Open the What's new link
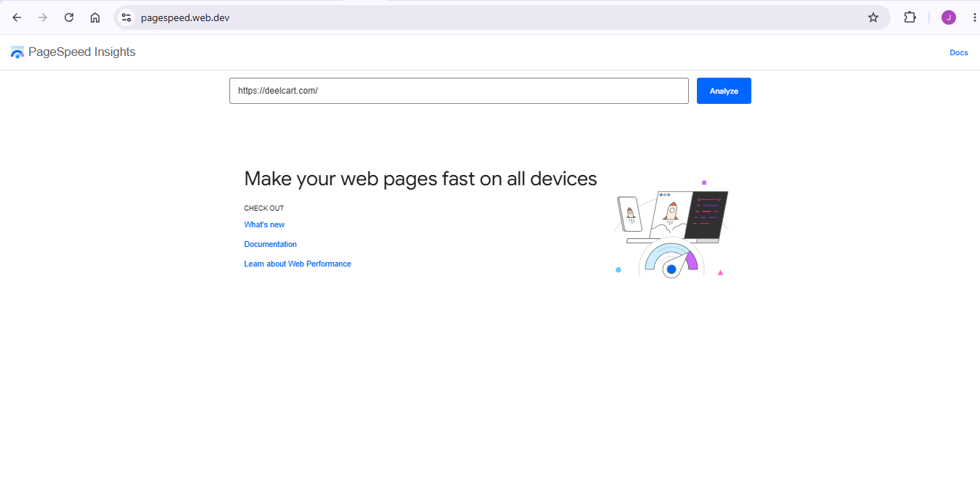Image resolution: width=980 pixels, height=491 pixels. 264,224
